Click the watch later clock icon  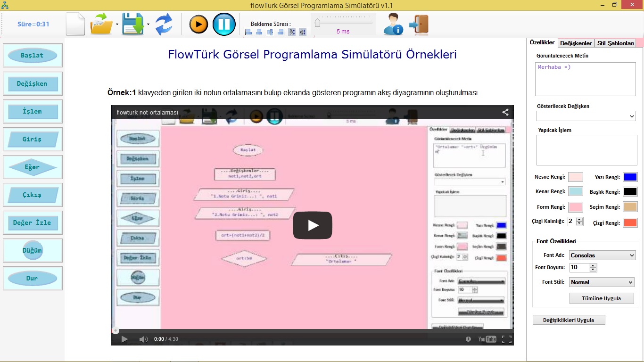point(468,339)
